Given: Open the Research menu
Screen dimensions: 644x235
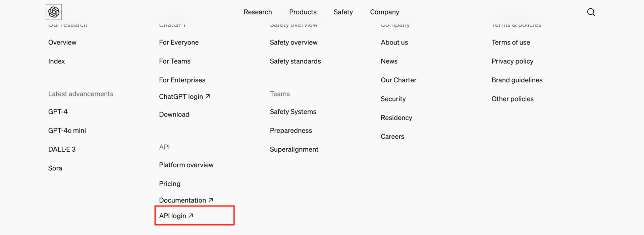Looking at the screenshot, I should (258, 12).
